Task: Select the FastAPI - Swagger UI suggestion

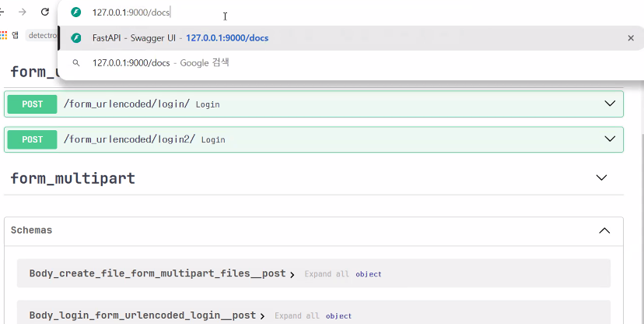Action: (351, 38)
